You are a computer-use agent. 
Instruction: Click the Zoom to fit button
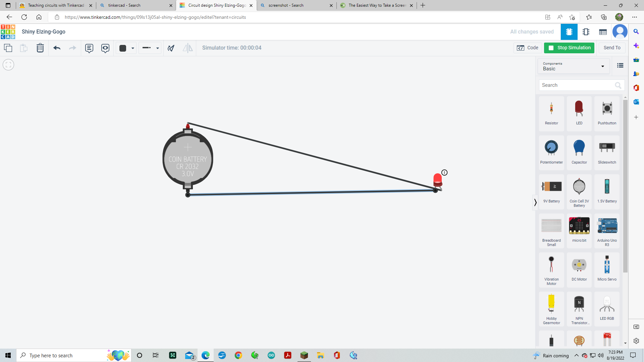(8, 64)
